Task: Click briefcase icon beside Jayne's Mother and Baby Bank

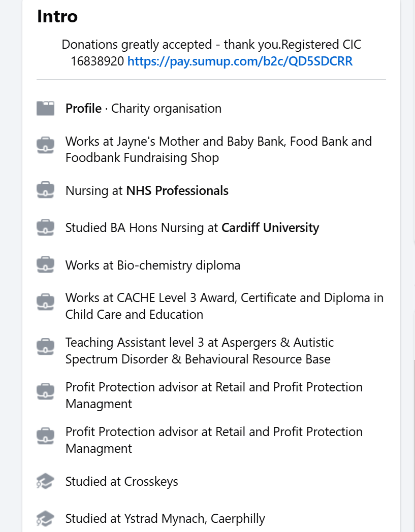Action: [46, 145]
